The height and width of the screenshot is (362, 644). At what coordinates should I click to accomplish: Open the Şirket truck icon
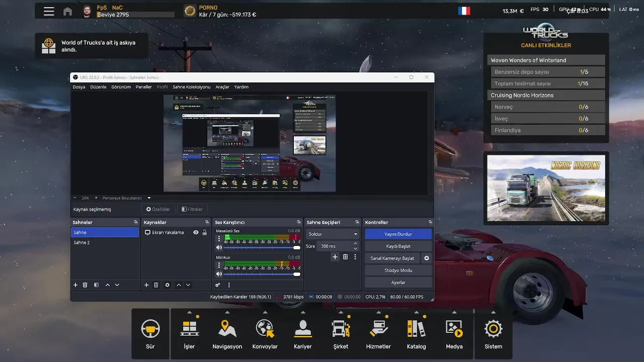(x=341, y=330)
